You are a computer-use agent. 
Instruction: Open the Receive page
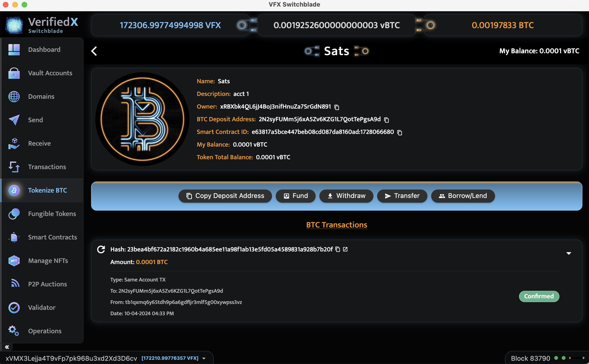42,144
